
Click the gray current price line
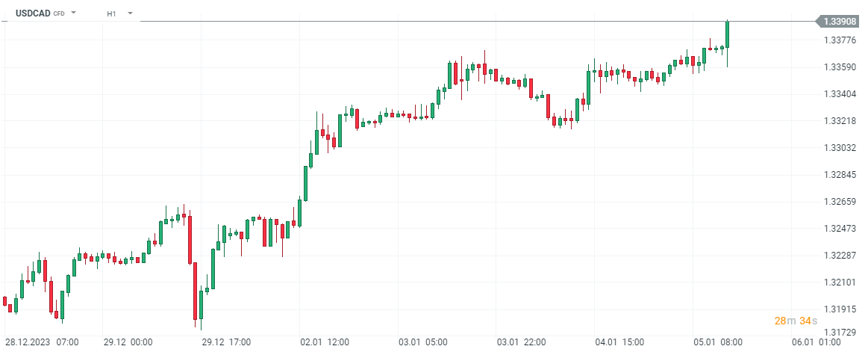[448, 22]
